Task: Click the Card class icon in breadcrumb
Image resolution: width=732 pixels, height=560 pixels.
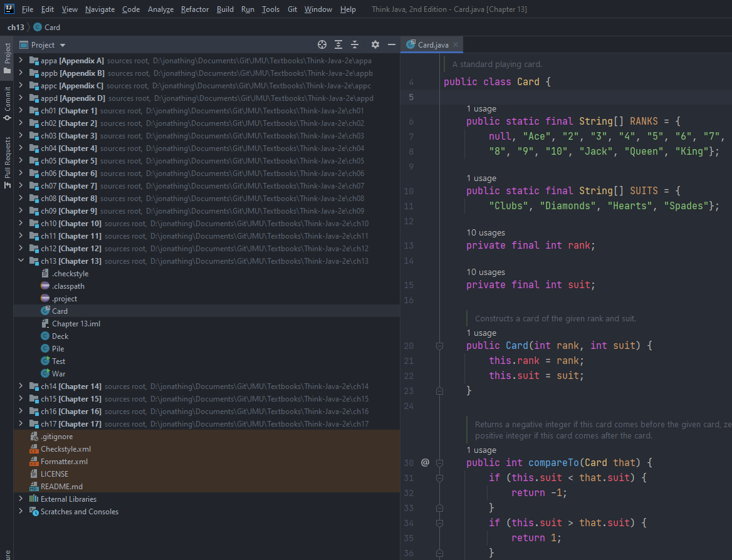Action: (38, 27)
